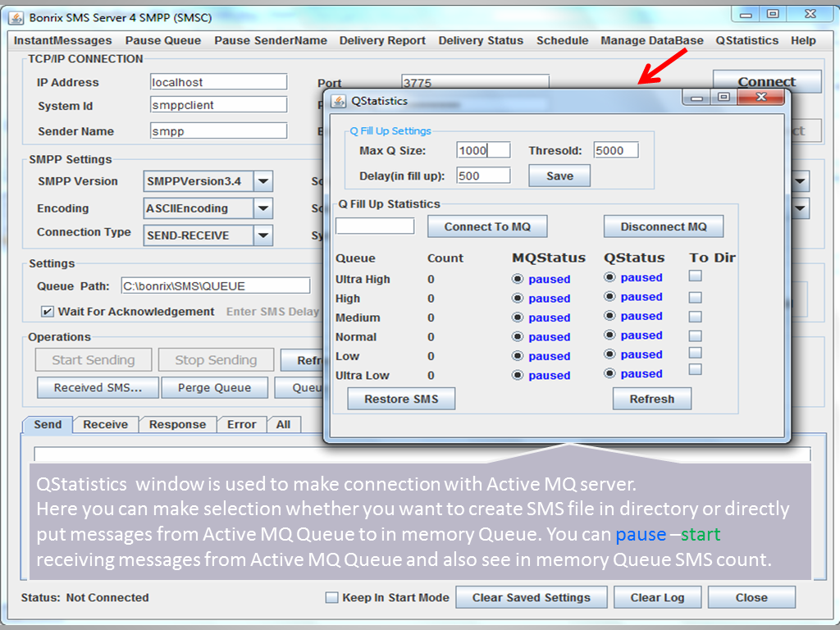Check To Dir for Normal queue
This screenshot has width=840, height=630.
[x=696, y=336]
